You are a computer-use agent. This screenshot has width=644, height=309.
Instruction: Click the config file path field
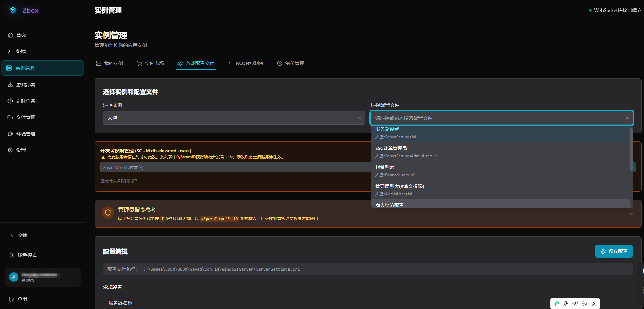(x=368, y=269)
